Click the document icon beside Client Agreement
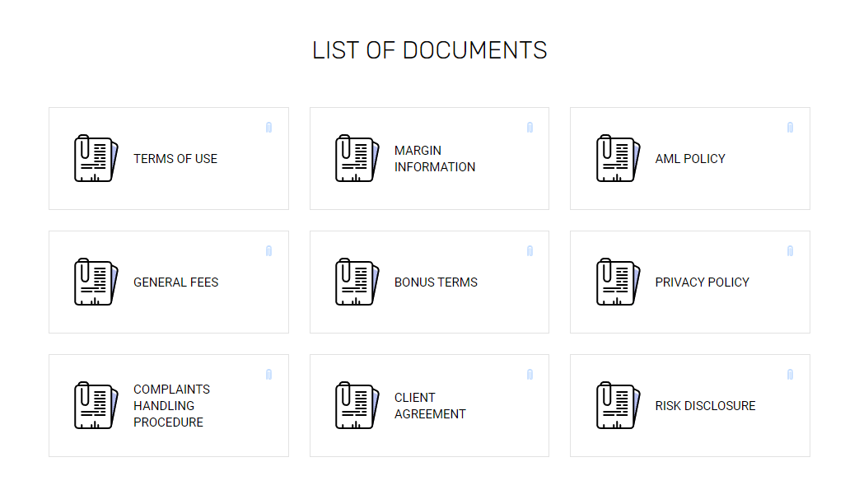 pos(357,405)
